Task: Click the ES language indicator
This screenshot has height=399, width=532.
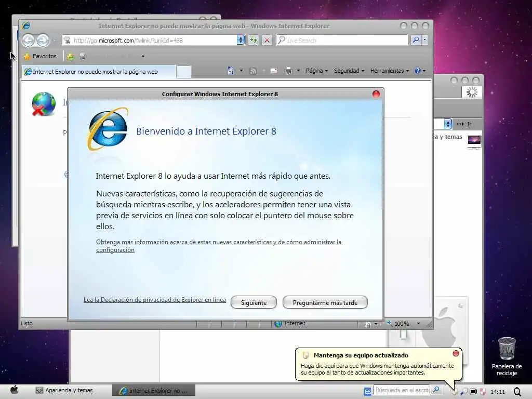Action: [x=367, y=392]
